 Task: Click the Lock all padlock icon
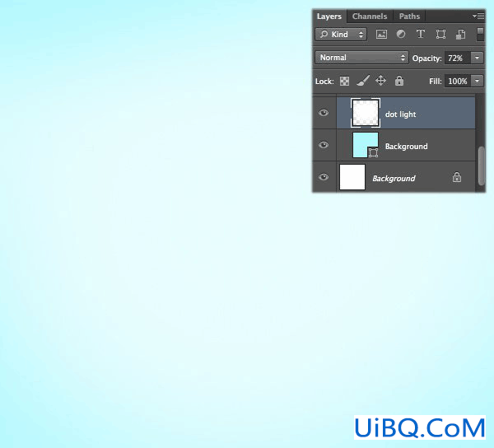399,81
